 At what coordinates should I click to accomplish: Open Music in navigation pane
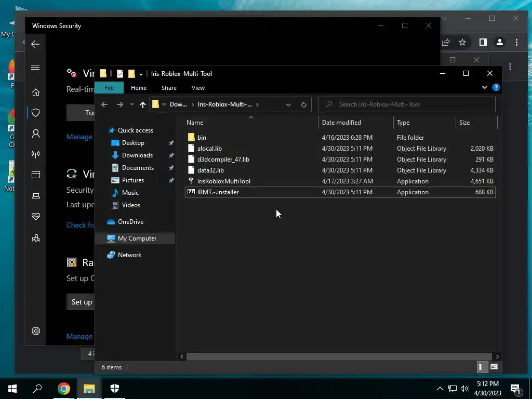(x=130, y=192)
